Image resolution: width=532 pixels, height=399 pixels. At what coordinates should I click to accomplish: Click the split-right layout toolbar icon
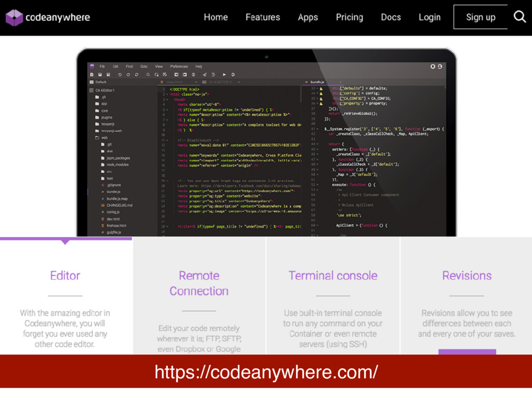(185, 75)
